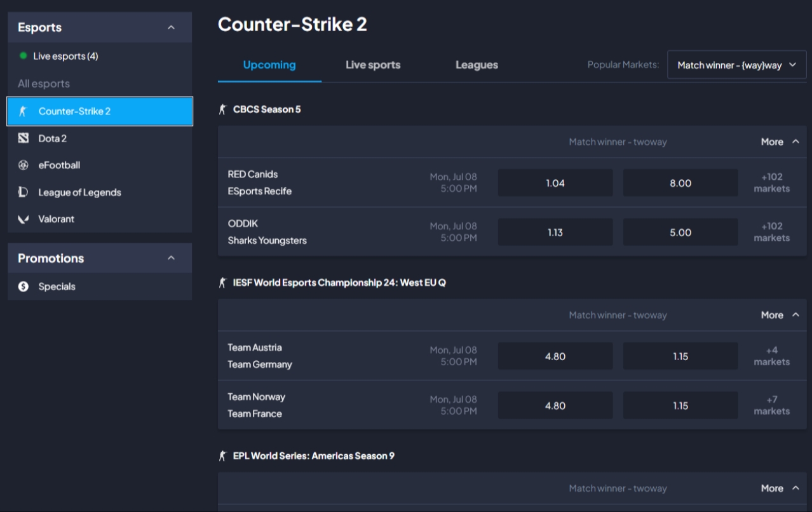Viewport: 812px width, 512px height.
Task: Open Specials under Promotions
Action: click(x=100, y=286)
